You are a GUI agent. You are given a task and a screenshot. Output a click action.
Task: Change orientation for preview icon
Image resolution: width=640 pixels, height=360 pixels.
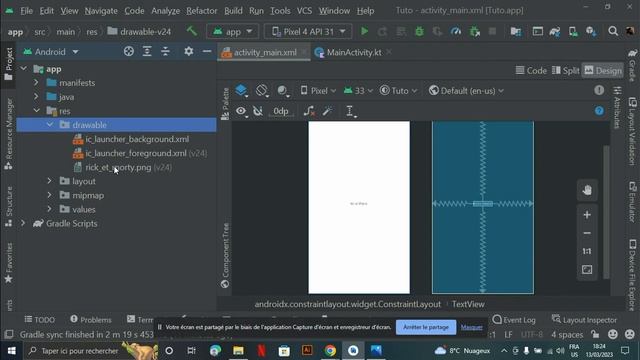262,90
